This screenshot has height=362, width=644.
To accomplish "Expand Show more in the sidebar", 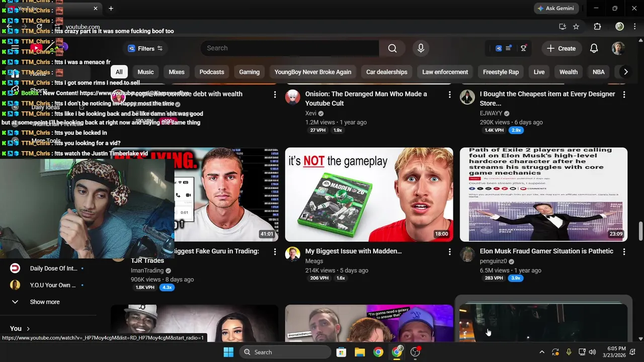I will pos(45,302).
